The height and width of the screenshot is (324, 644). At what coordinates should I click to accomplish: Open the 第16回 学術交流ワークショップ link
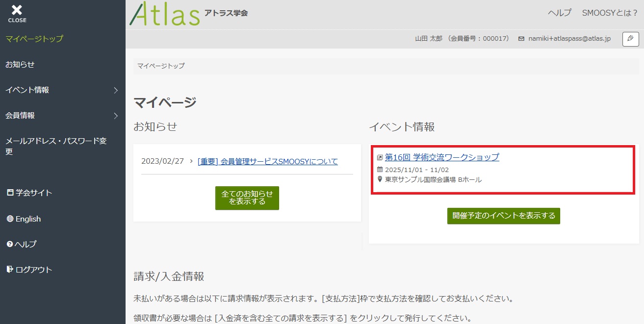[x=442, y=157]
